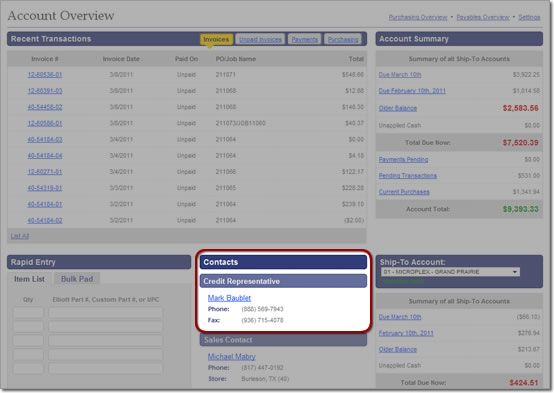Select the ($2.00) total amount

click(354, 221)
